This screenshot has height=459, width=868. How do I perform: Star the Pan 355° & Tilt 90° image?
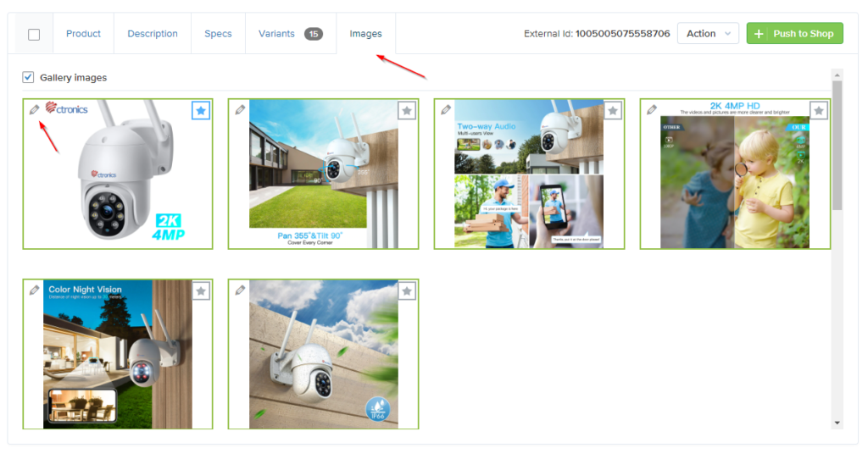coord(407,110)
